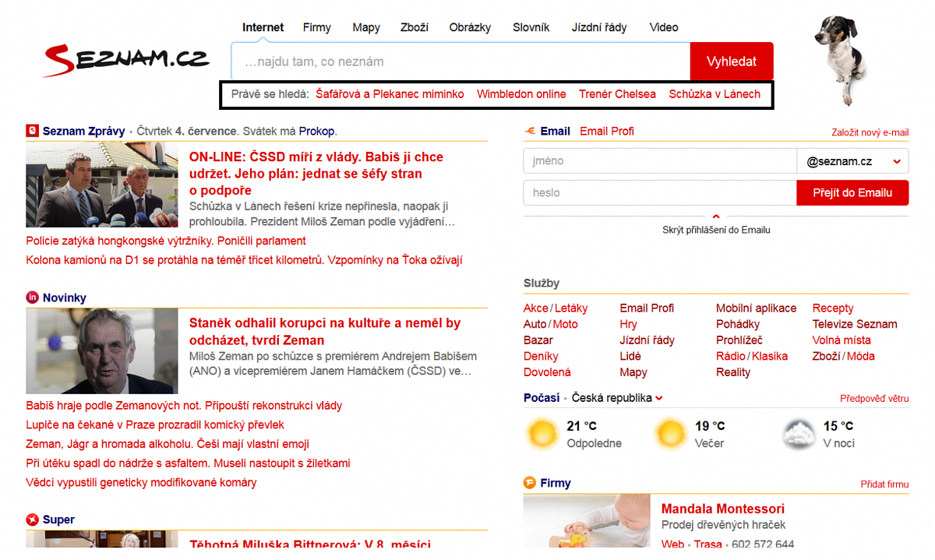
Task: Open the Wimbledon online trending search link
Action: coord(521,94)
